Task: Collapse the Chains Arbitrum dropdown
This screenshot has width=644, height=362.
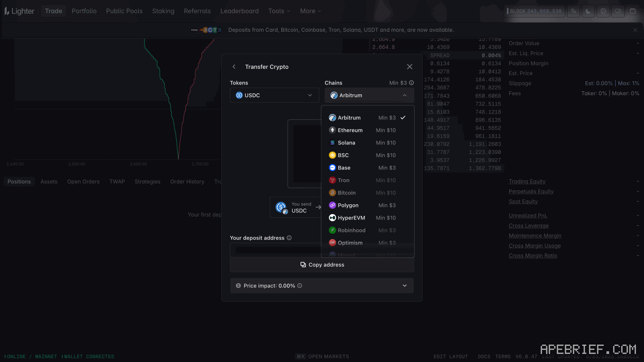Action: (x=369, y=95)
